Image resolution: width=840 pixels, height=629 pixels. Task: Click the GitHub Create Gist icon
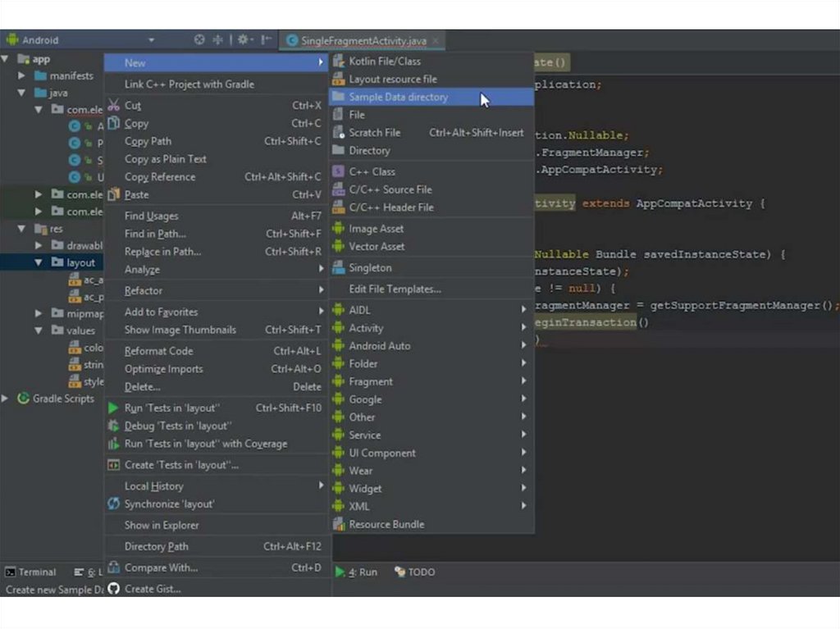[x=114, y=589]
